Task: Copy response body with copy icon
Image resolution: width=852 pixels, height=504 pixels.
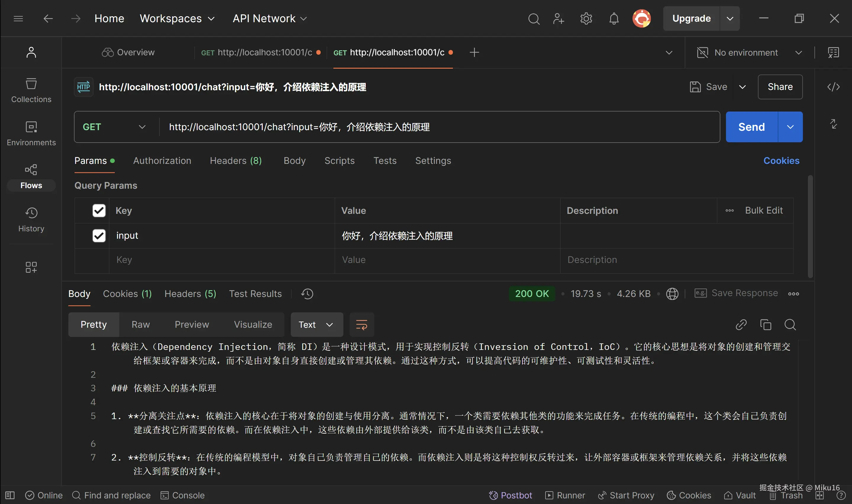Action: pos(765,325)
